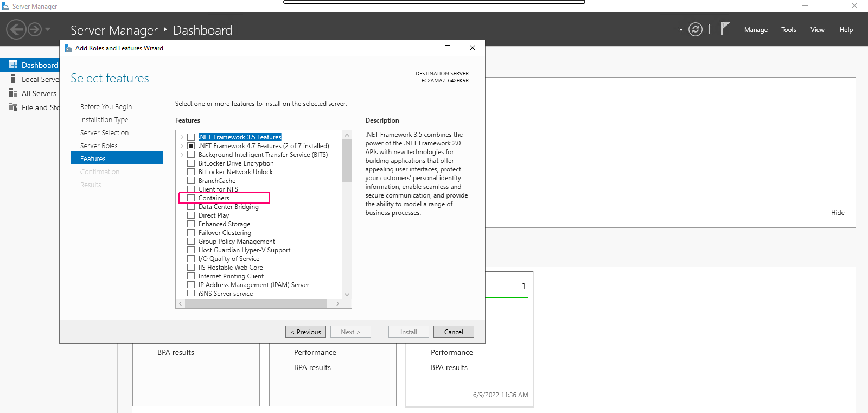Check BitLocker Network Unlock checkbox
This screenshot has height=413, width=868.
191,172
